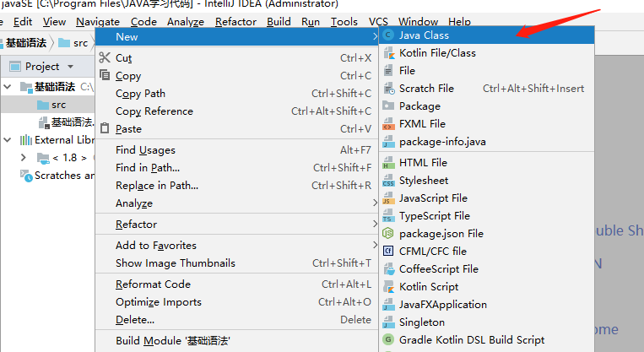Choose Reformat Code menu entry
644x352 pixels.
pos(153,284)
